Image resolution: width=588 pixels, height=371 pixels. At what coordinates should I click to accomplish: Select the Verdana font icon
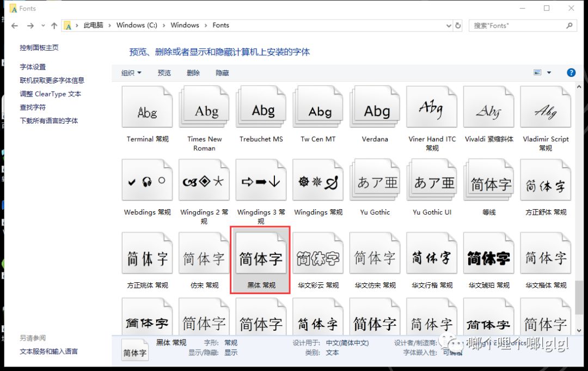click(375, 107)
